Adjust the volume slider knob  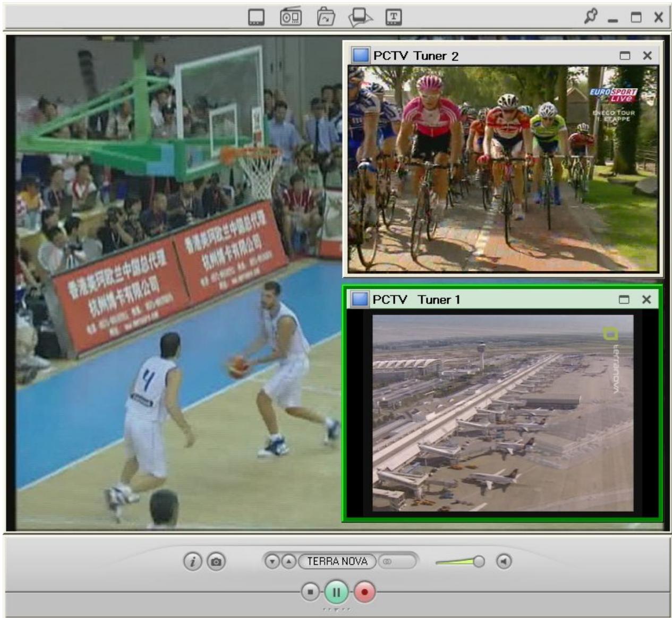479,561
